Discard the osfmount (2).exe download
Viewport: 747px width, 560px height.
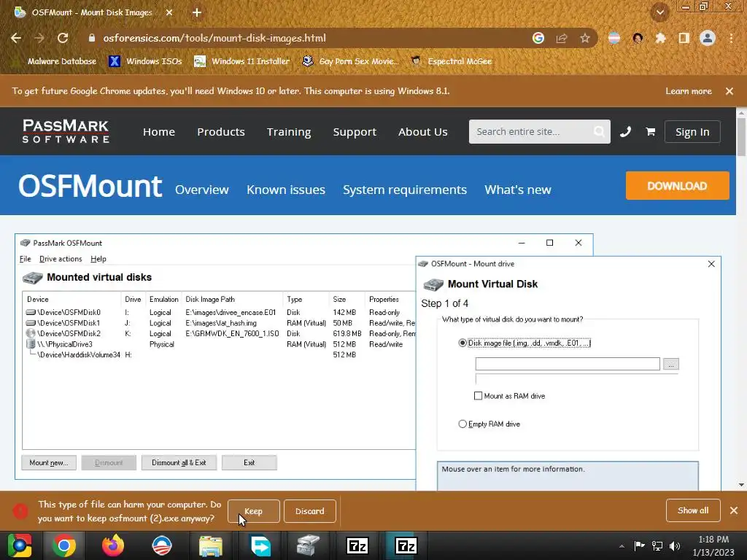[x=309, y=511]
